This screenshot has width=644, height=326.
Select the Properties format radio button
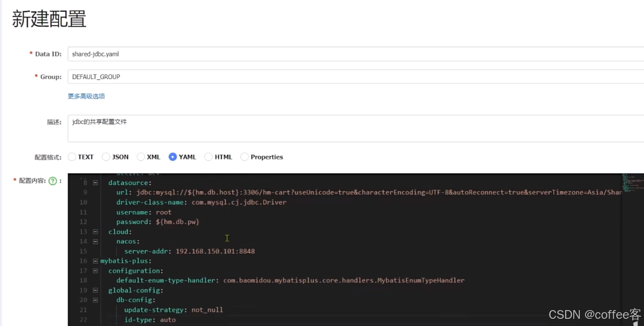tap(244, 157)
